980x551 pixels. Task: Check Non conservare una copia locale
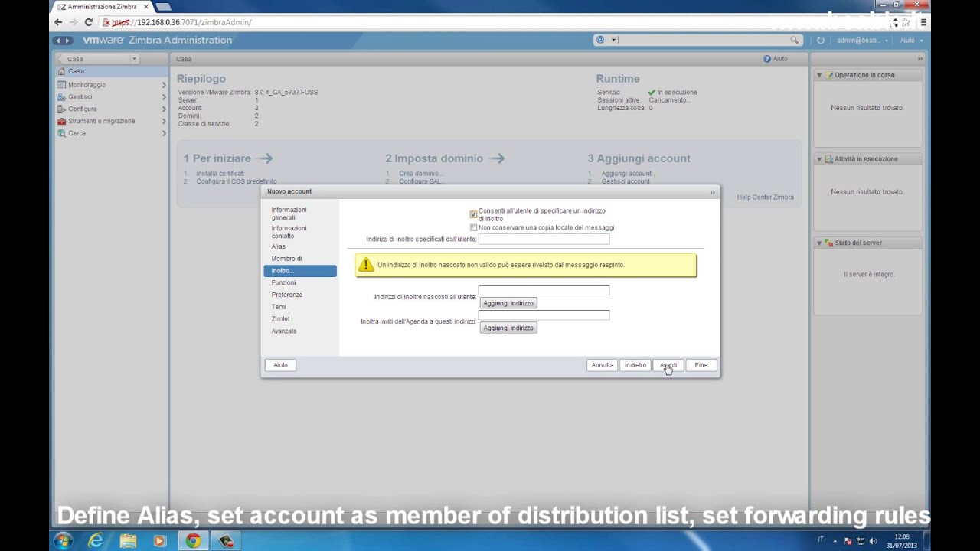(x=473, y=227)
